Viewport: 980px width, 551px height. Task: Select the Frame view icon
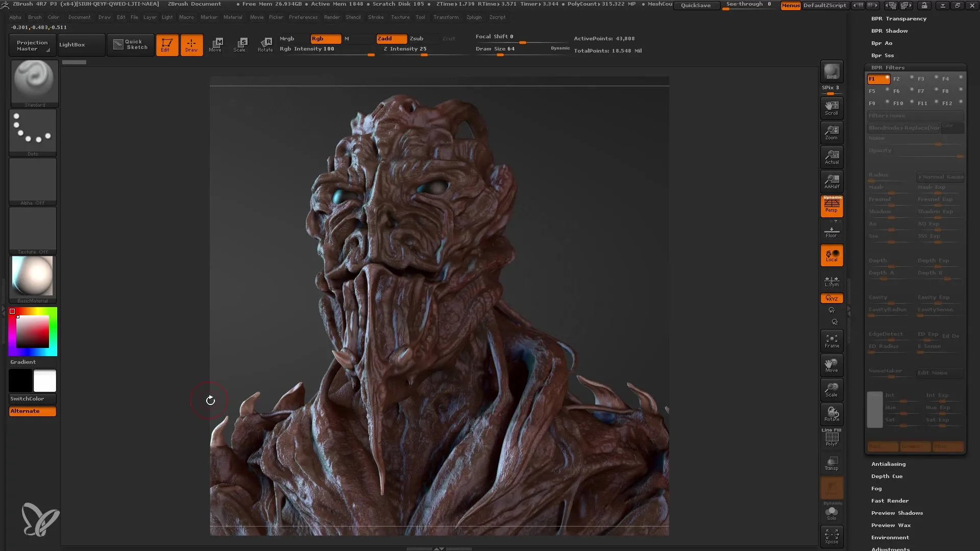831,342
